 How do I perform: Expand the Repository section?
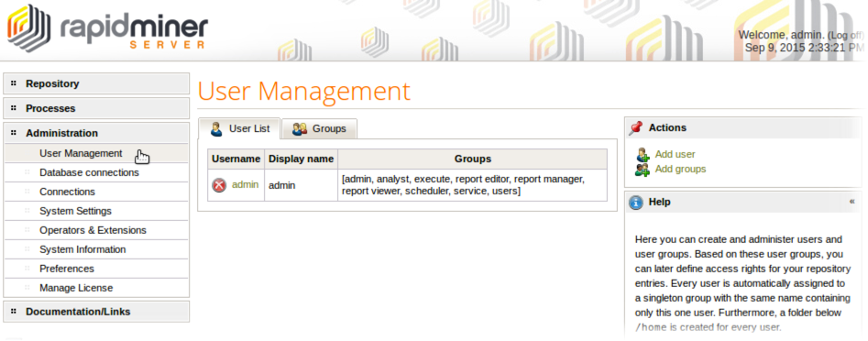point(96,83)
